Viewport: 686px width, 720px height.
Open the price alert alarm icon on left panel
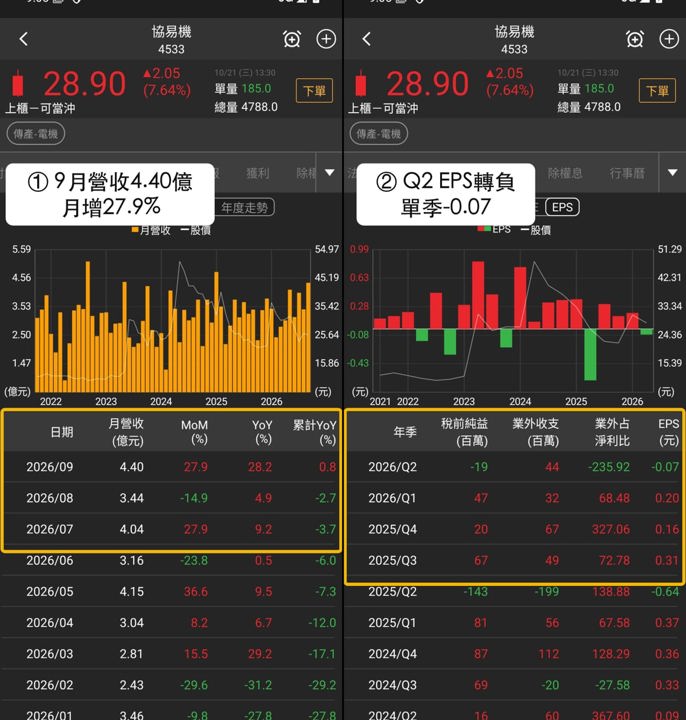[x=292, y=39]
